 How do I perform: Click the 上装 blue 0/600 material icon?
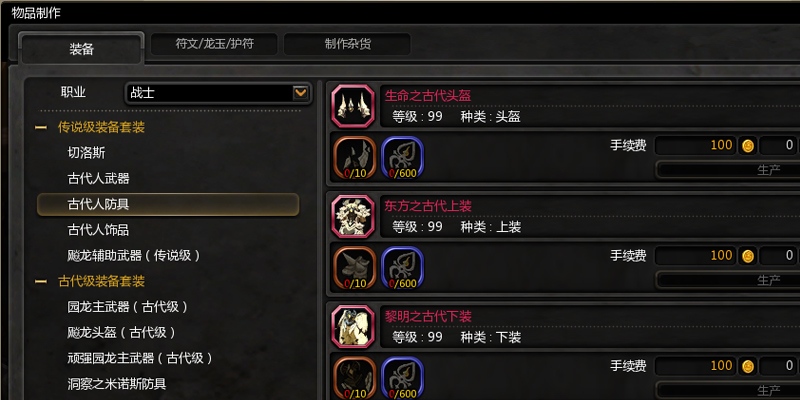point(403,268)
